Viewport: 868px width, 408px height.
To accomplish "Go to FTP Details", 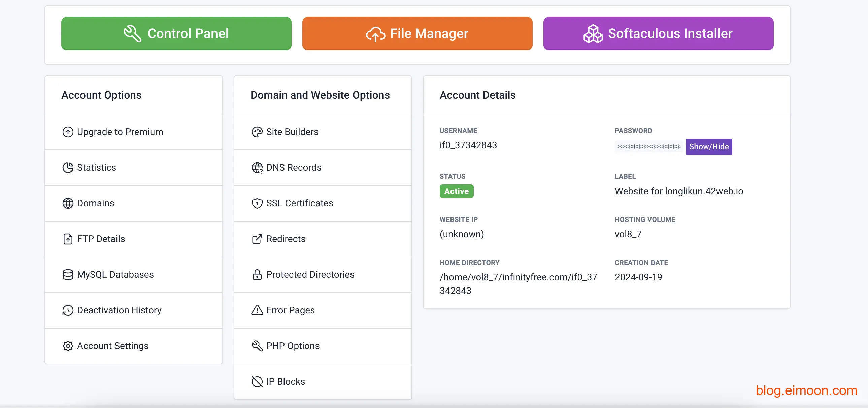I will [x=101, y=239].
